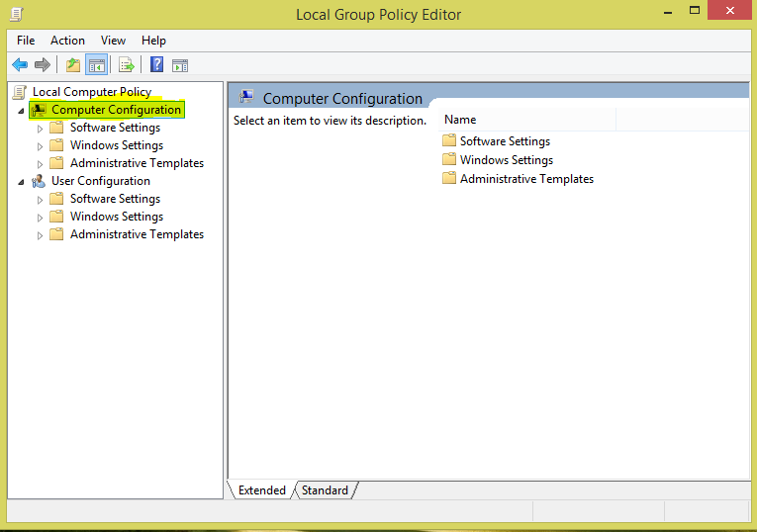
Task: Expand Software Settings under User Configuration
Action: [x=40, y=200]
